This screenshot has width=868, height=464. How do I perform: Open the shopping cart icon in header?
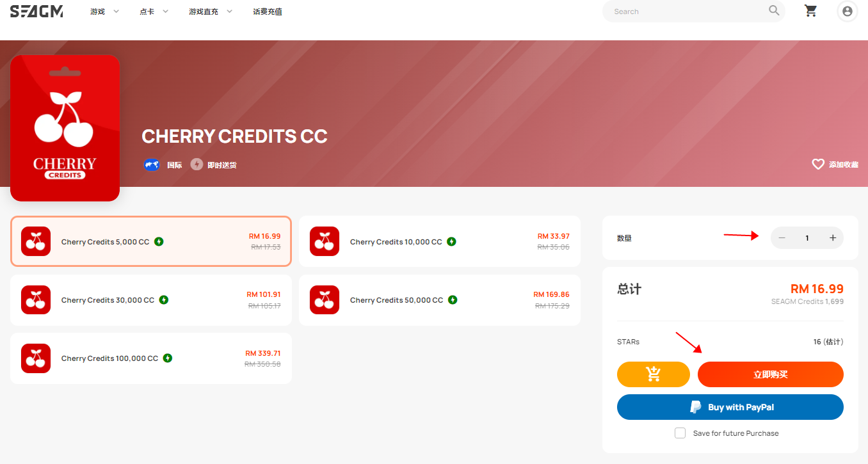(x=811, y=11)
